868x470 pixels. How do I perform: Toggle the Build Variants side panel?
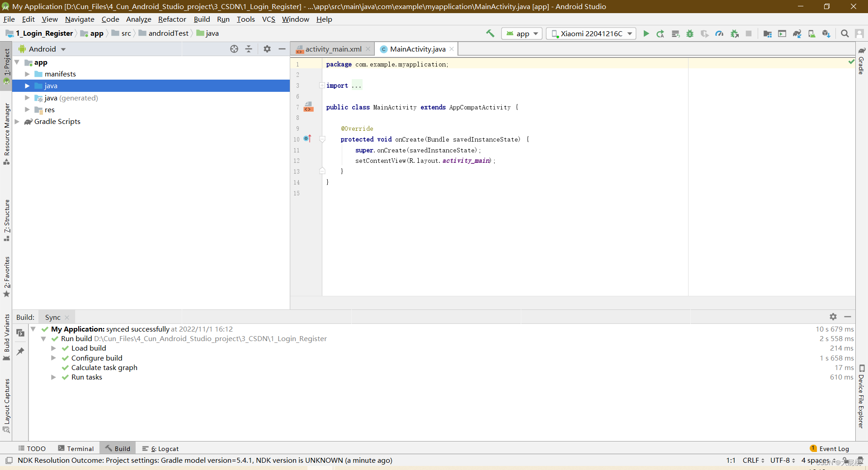click(6, 337)
